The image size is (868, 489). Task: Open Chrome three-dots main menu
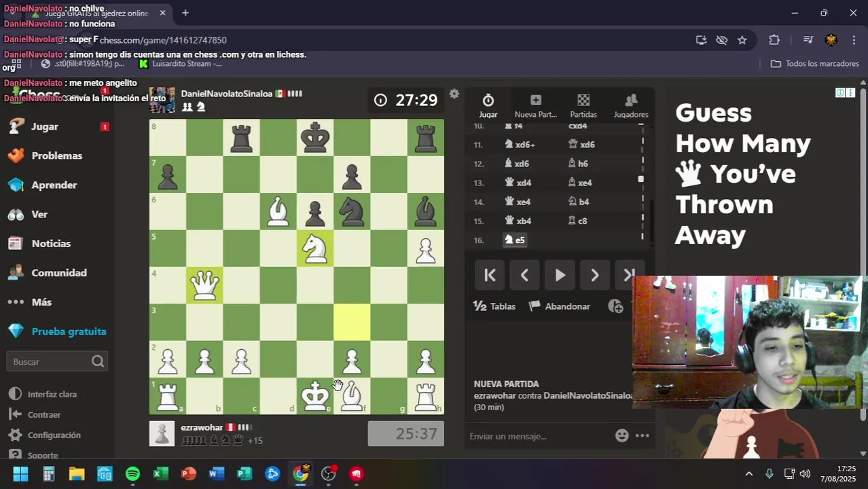[x=854, y=40]
